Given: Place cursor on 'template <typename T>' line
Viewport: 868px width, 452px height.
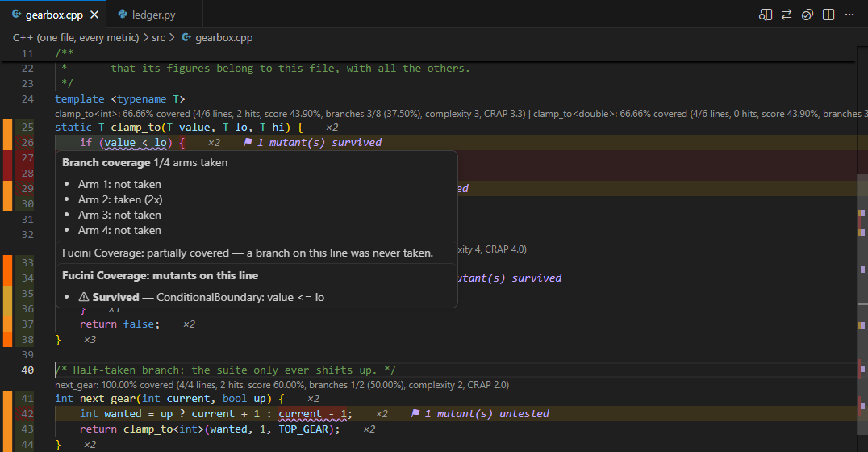Looking at the screenshot, I should pyautogui.click(x=120, y=98).
